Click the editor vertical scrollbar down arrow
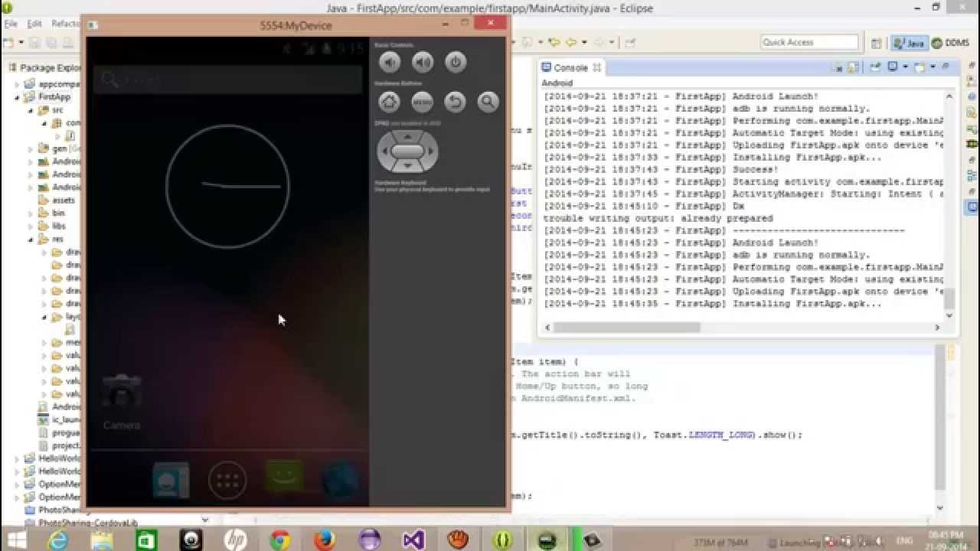Image resolution: width=980 pixels, height=551 pixels. pos(940,507)
